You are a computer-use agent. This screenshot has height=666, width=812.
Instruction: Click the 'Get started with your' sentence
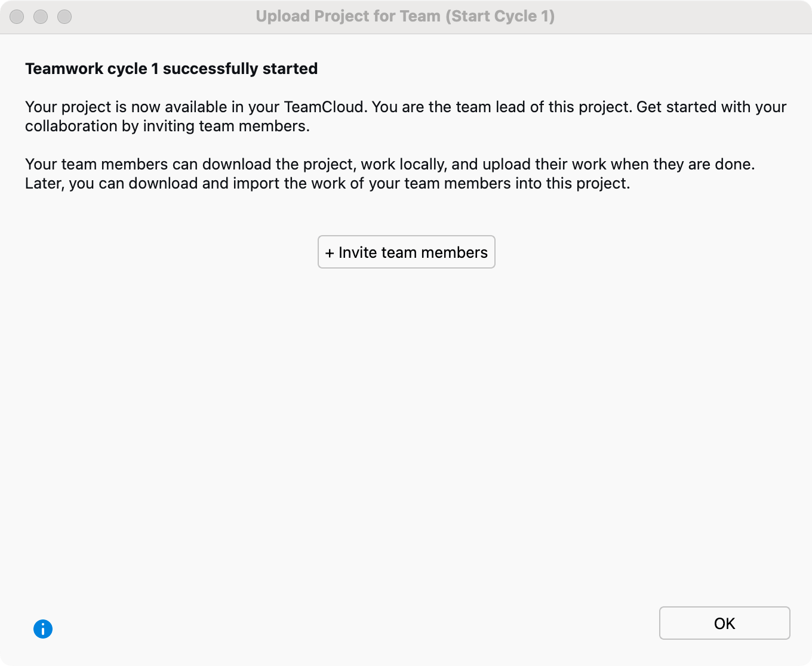coord(711,107)
